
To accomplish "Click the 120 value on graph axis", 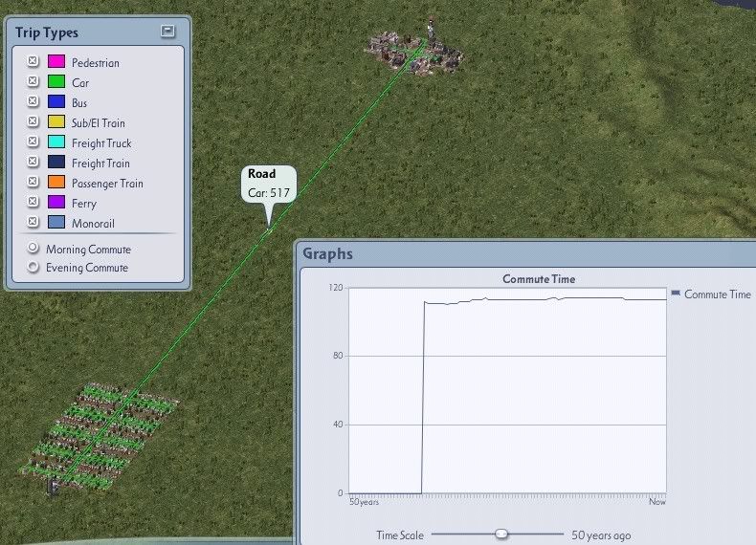I will pos(336,288).
